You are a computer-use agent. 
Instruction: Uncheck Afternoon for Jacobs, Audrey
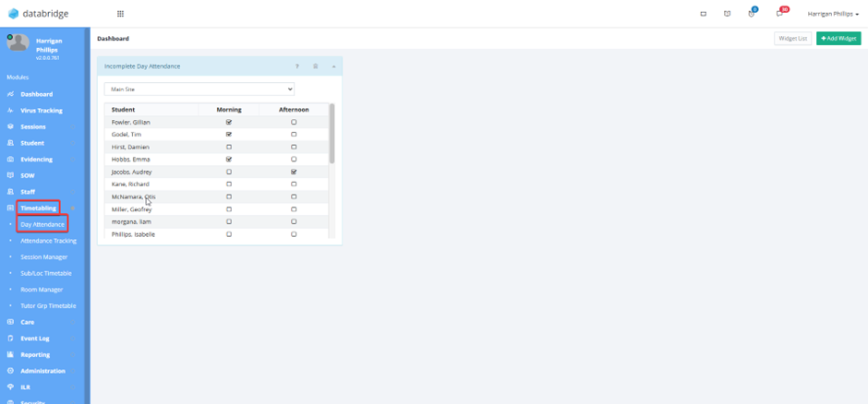(x=294, y=172)
